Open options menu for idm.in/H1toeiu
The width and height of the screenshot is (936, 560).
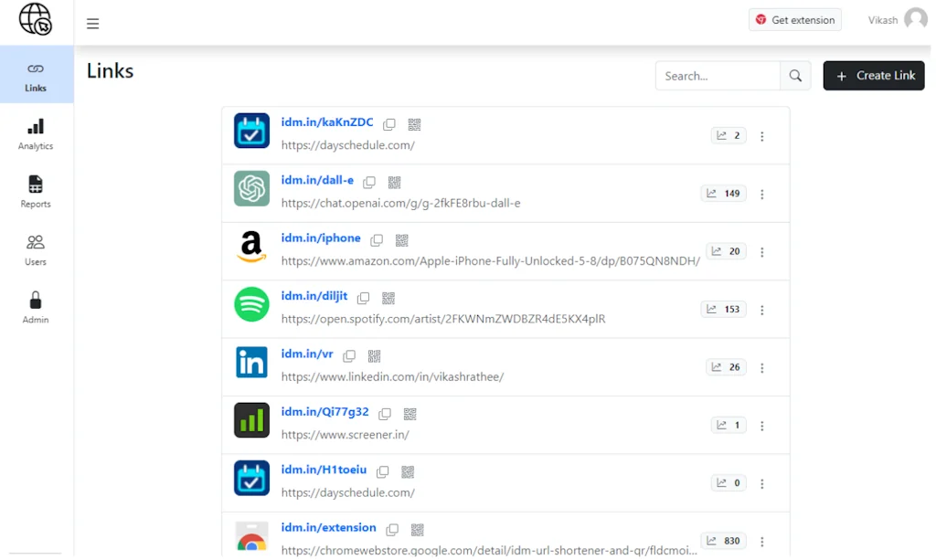(763, 482)
